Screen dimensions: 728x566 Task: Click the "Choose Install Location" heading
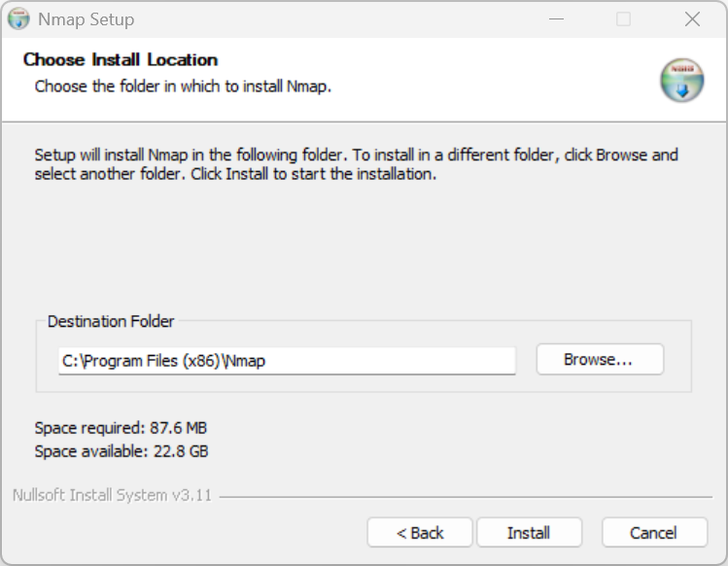[x=121, y=60]
